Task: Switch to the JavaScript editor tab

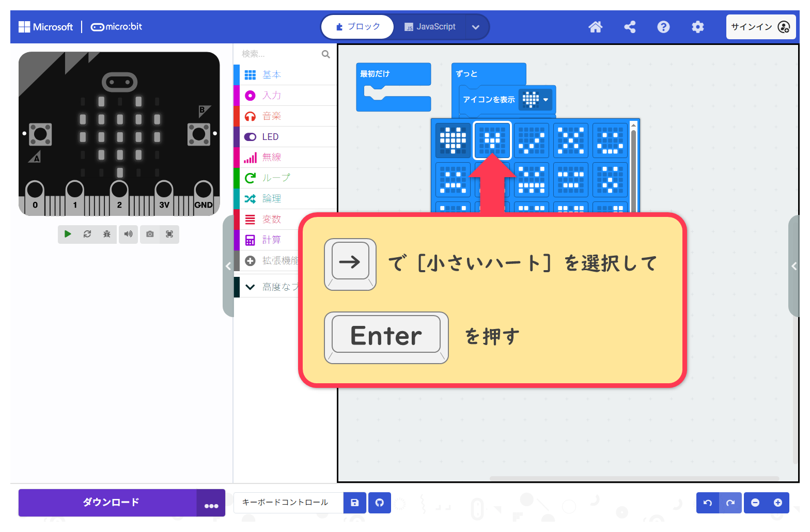Action: click(x=430, y=27)
